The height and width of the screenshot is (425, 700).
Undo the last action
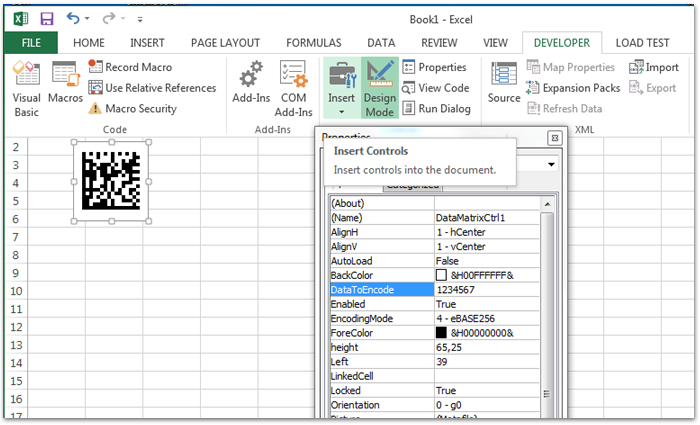point(73,18)
